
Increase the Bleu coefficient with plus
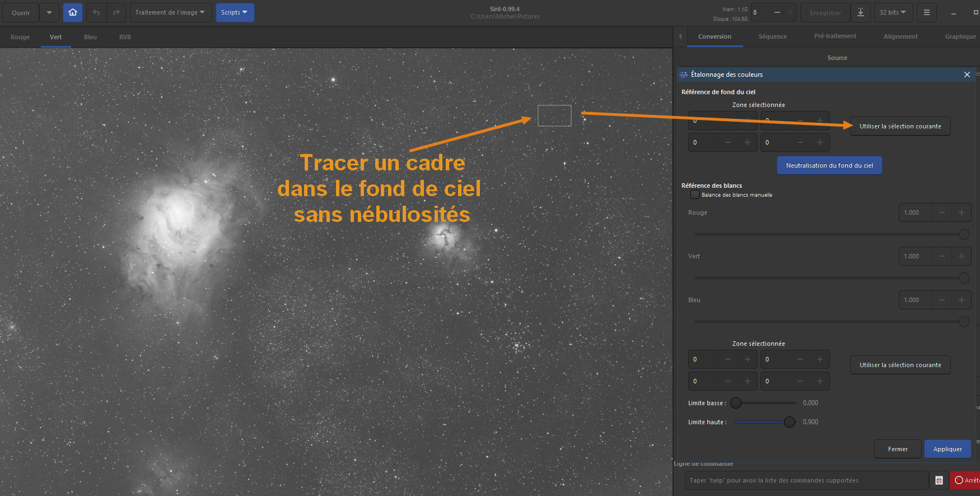click(x=962, y=300)
